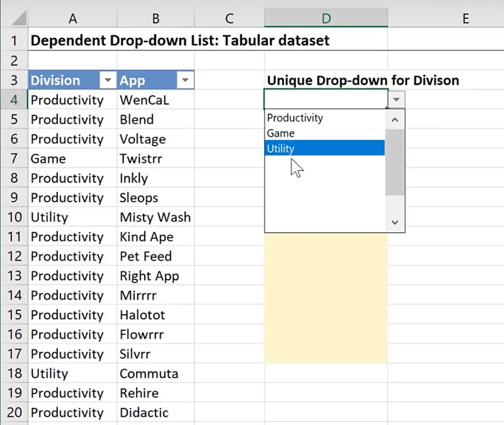The image size is (504, 425).
Task: Select column C header
Action: click(229, 19)
